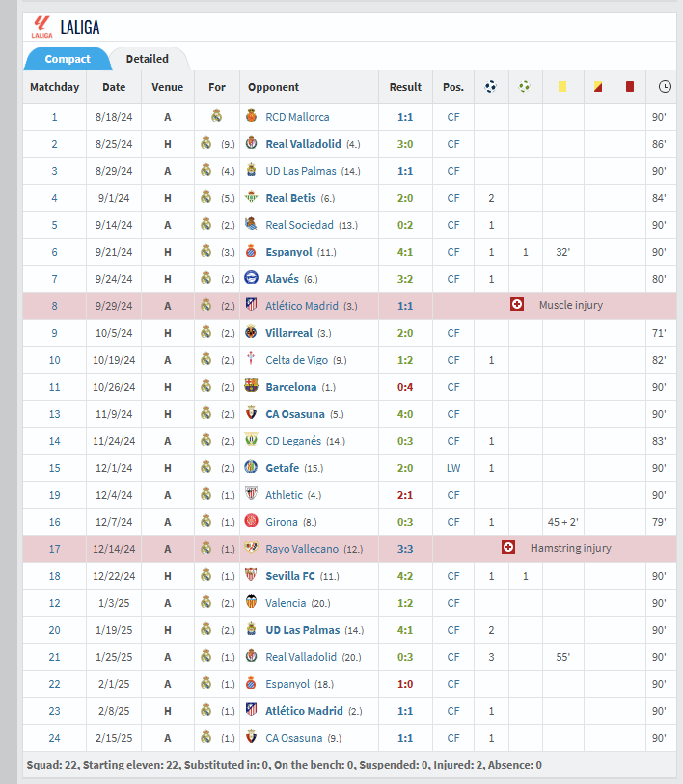Image resolution: width=683 pixels, height=784 pixels.
Task: Click the goals soccer ball column icon
Action: point(491,87)
